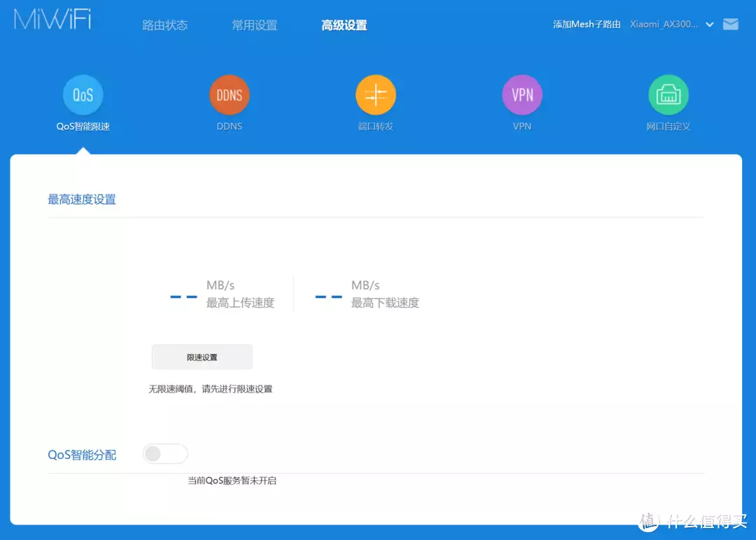The image size is (756, 540).
Task: Click the down arrow beside Xiaomi_AX300
Action: pos(709,23)
